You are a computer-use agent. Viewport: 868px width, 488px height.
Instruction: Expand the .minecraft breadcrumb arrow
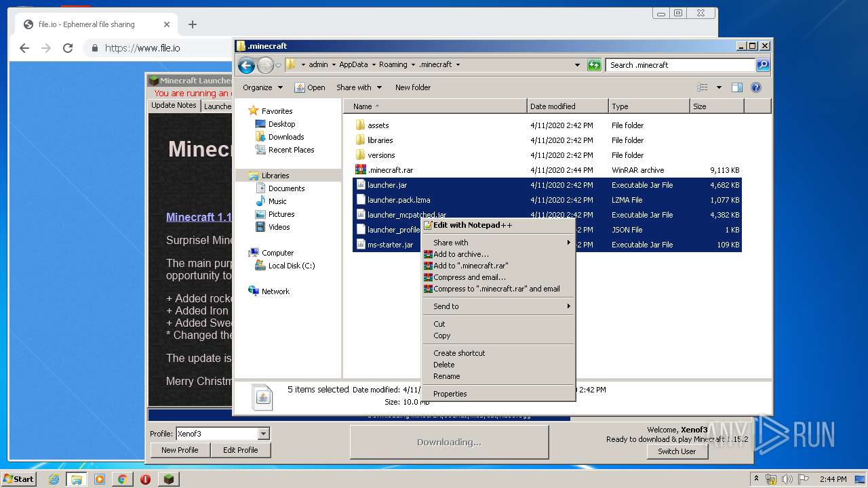(x=458, y=65)
